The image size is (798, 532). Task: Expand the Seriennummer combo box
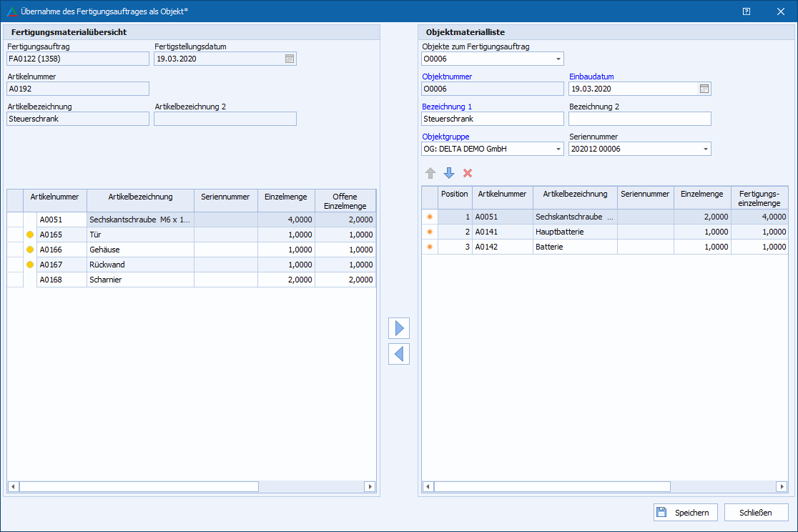[x=705, y=149]
